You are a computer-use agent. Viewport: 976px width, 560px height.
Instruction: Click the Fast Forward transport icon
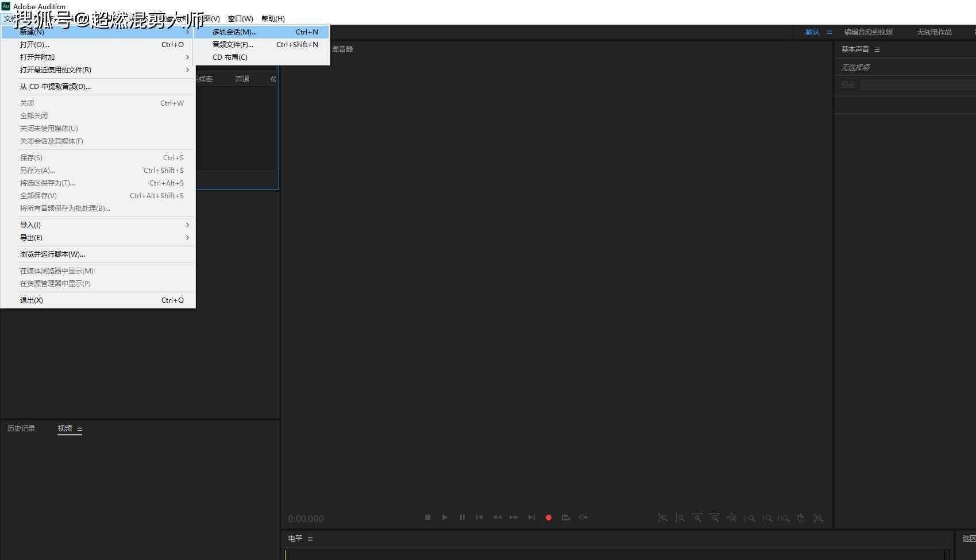coord(514,517)
